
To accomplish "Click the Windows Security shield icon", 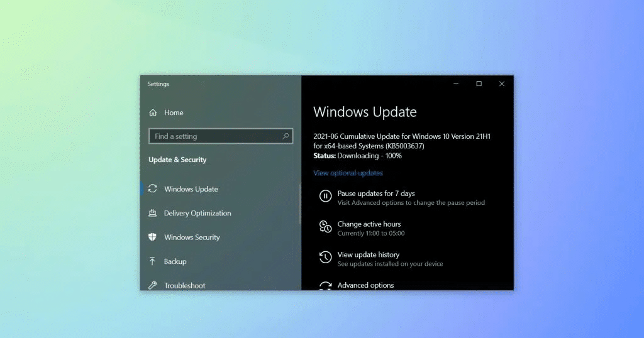I will 153,237.
